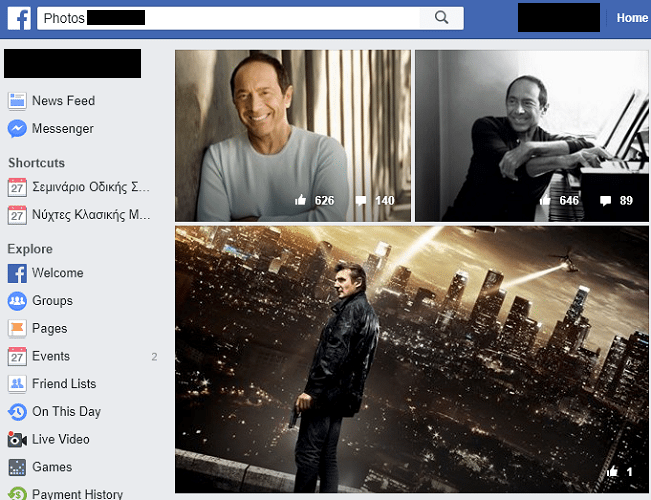
Task: Click the Shortcuts section heading
Action: 37,163
